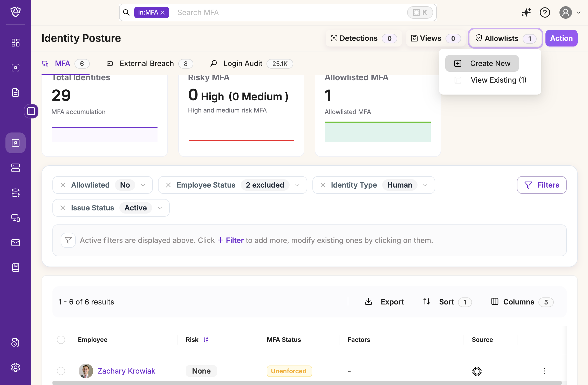Viewport: 588px width, 385px height.
Task: Open the Issue Status filter dropdown
Action: coord(160,208)
